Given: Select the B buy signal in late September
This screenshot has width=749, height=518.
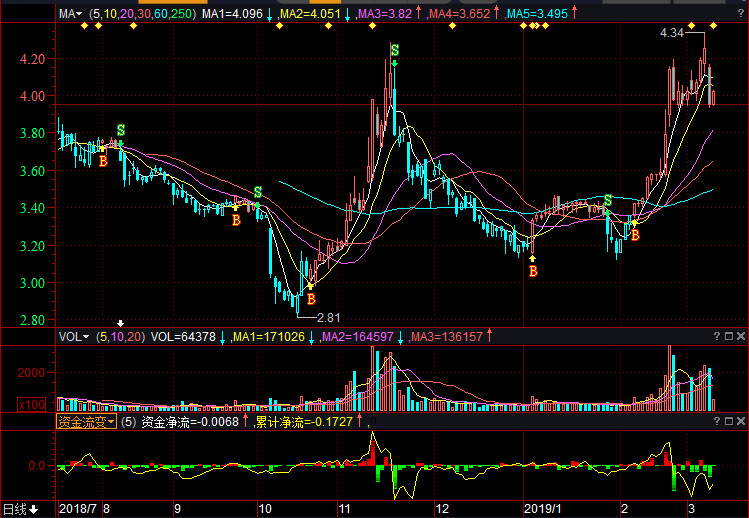Looking at the screenshot, I should click(x=236, y=220).
